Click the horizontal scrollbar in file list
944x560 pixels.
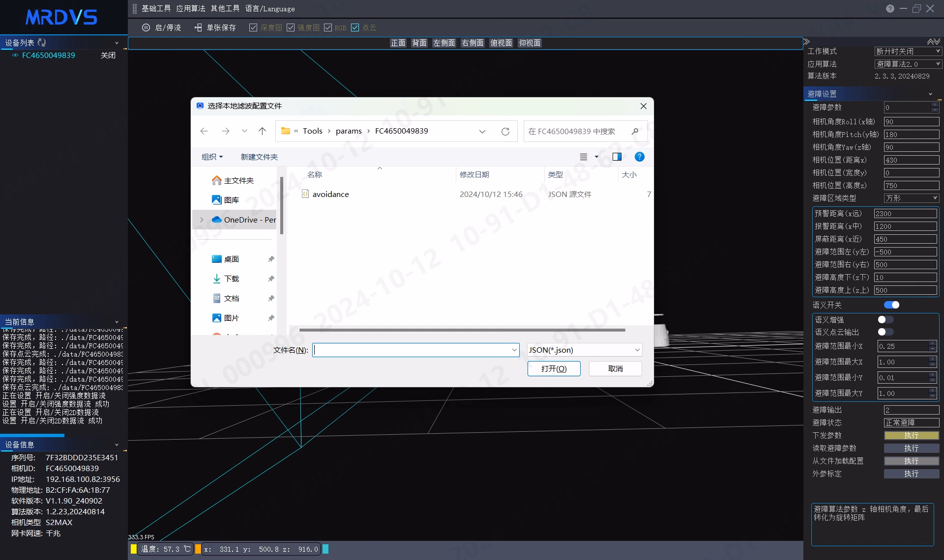coord(462,330)
